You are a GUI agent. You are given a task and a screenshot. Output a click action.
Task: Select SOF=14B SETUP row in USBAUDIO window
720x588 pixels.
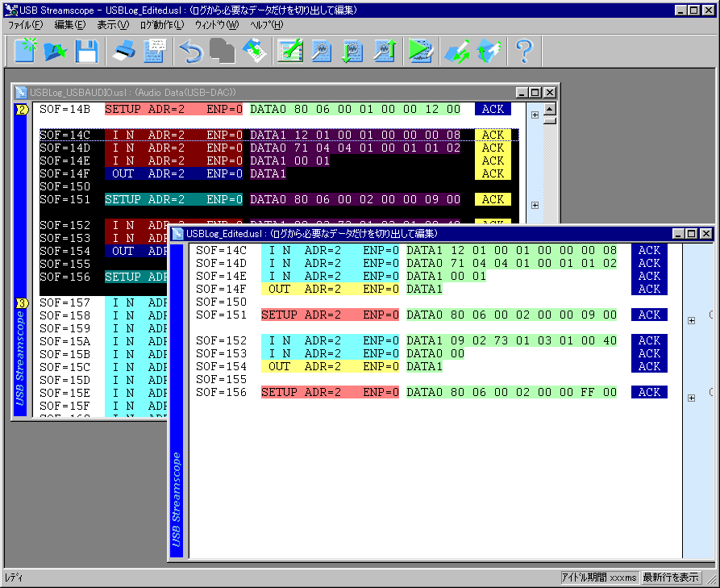[x=275, y=110]
